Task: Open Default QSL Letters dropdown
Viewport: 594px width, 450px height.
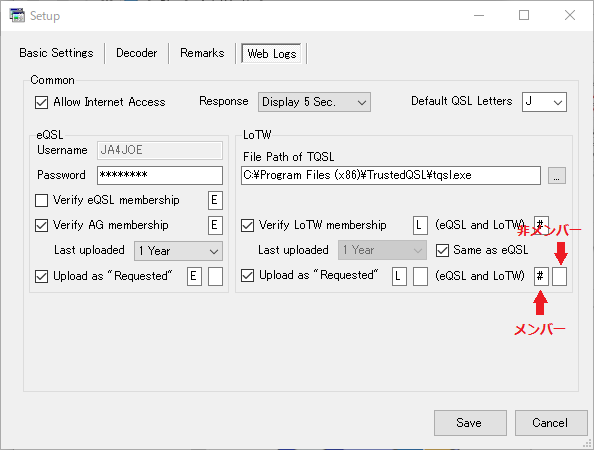Action: coord(544,102)
